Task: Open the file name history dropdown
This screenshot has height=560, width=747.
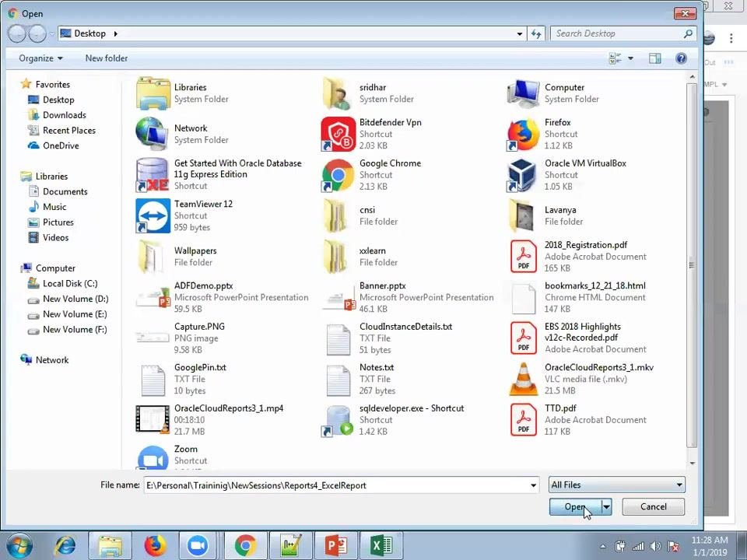Action: click(x=532, y=485)
